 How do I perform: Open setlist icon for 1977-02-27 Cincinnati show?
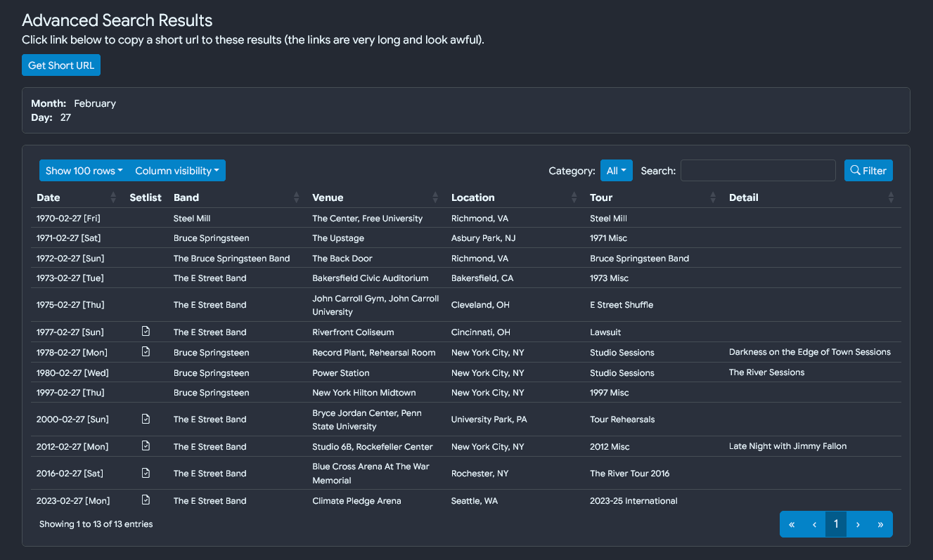pyautogui.click(x=146, y=332)
